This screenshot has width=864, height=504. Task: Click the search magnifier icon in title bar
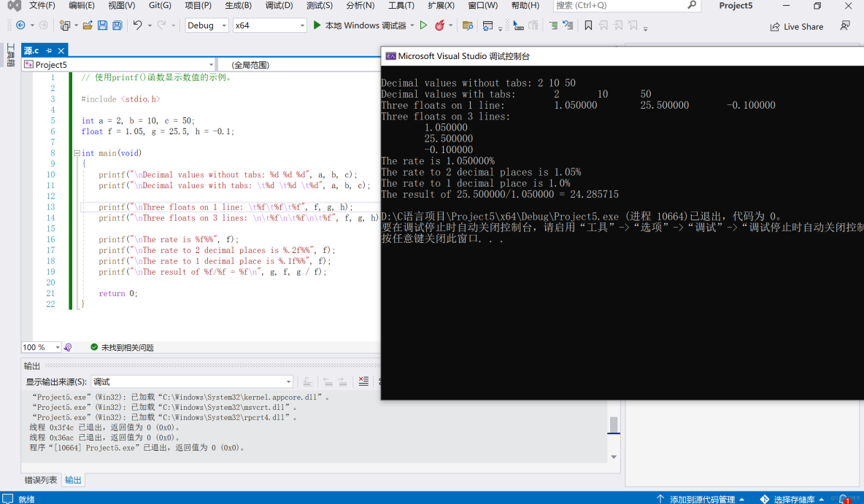(692, 5)
